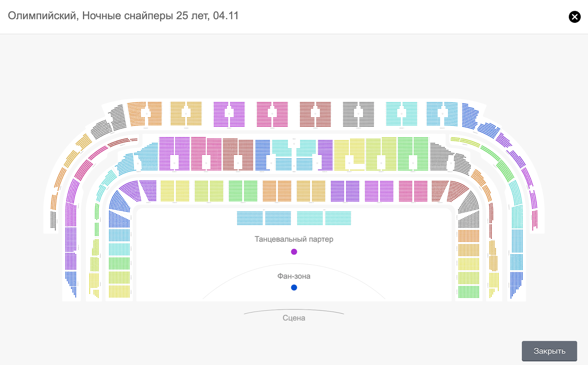Select the green sector in the lowest tier's top row
Viewport: 588px width, 365px height.
coord(243,191)
